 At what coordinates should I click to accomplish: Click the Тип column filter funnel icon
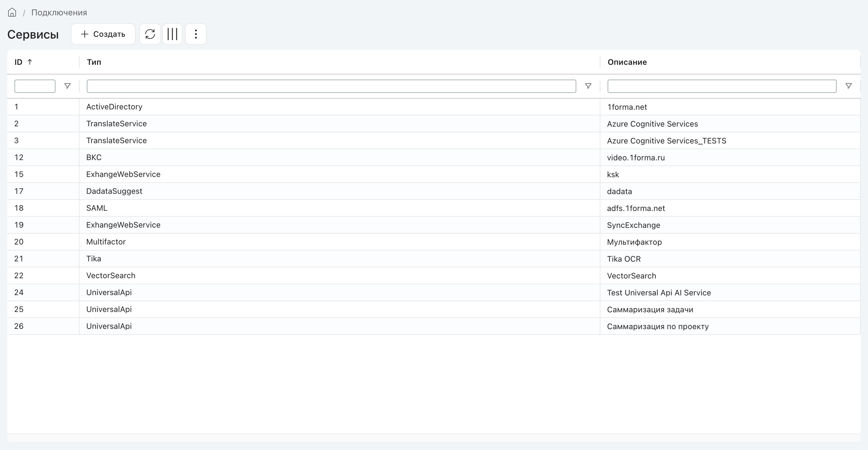[x=588, y=86]
